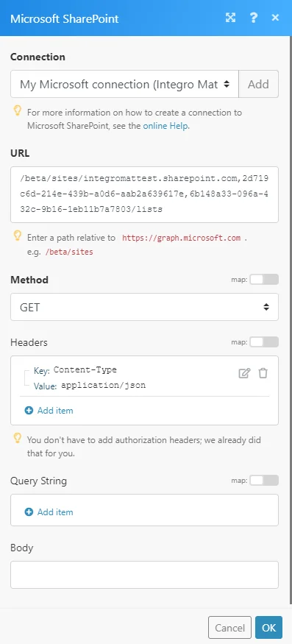Enable the Headers map switch
292x644 pixels.
click(x=264, y=342)
